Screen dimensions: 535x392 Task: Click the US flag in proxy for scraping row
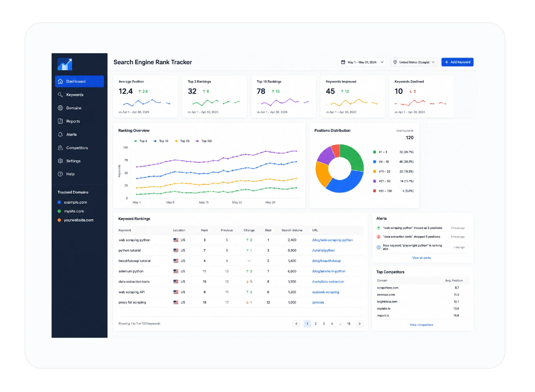click(176, 303)
